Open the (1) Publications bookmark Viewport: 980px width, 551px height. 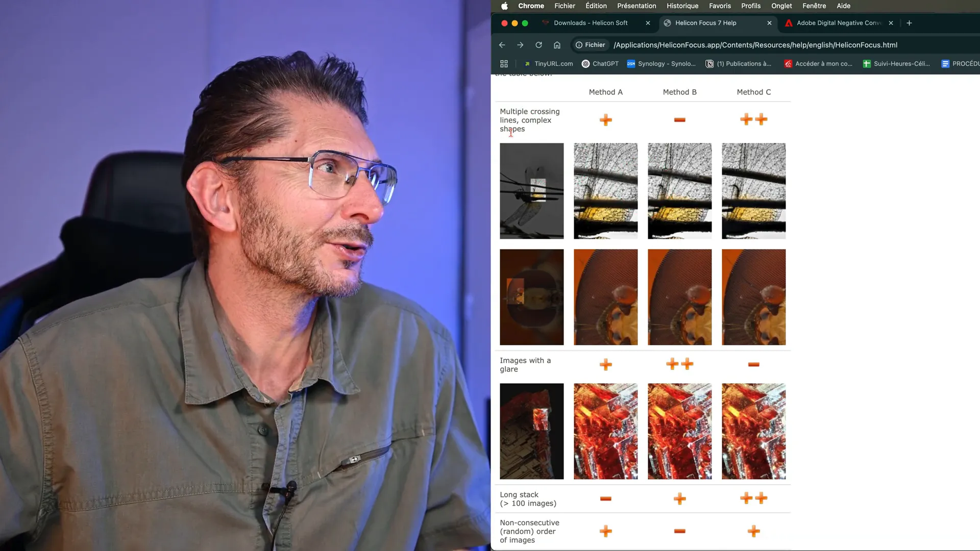coord(739,64)
